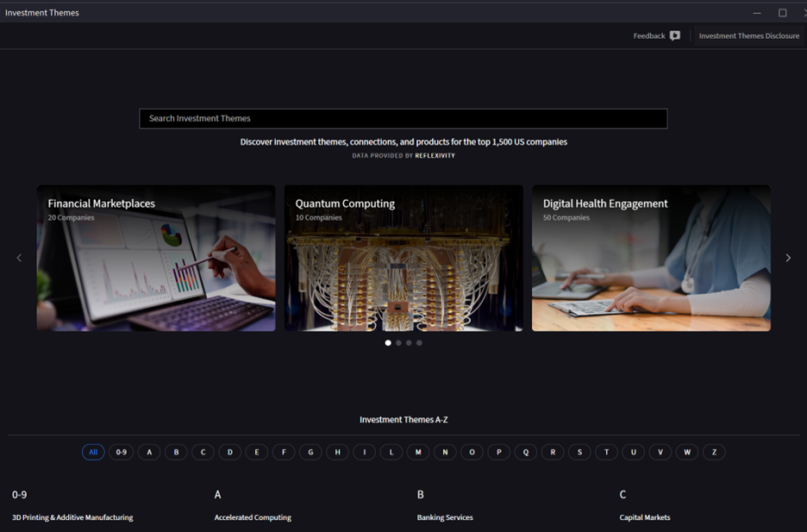Image resolution: width=807 pixels, height=532 pixels.
Task: Click the left carousel arrow
Action: click(18, 257)
